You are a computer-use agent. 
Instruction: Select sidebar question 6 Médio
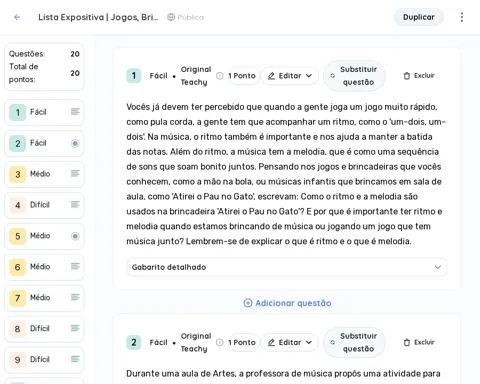[x=44, y=267]
